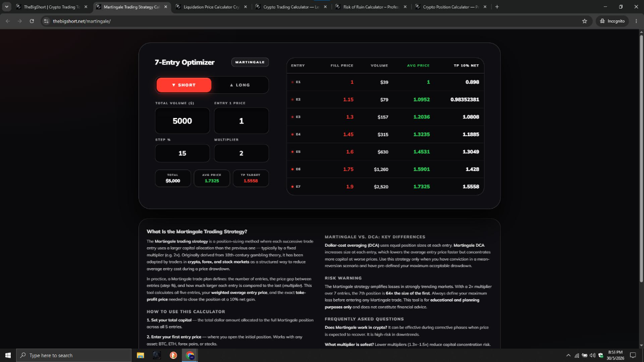Click E3 volume $157

tap(383, 117)
